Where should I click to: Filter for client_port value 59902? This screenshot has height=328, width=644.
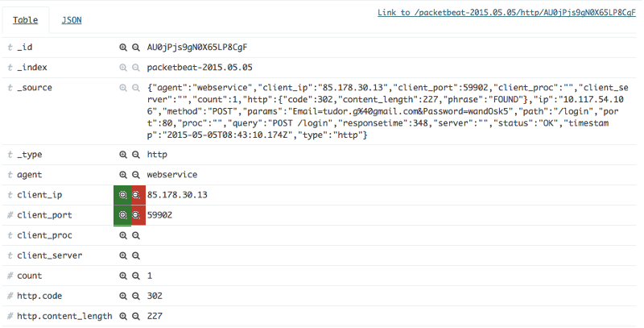pos(122,215)
